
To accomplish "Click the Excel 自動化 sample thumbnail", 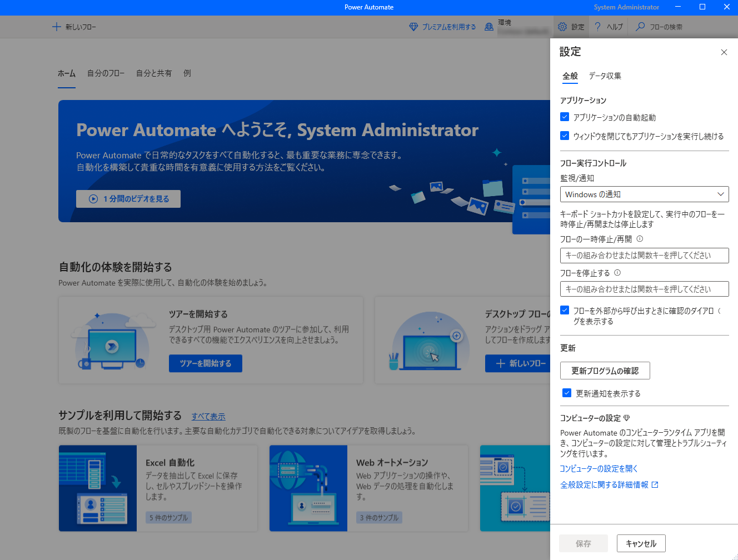I will 98,488.
